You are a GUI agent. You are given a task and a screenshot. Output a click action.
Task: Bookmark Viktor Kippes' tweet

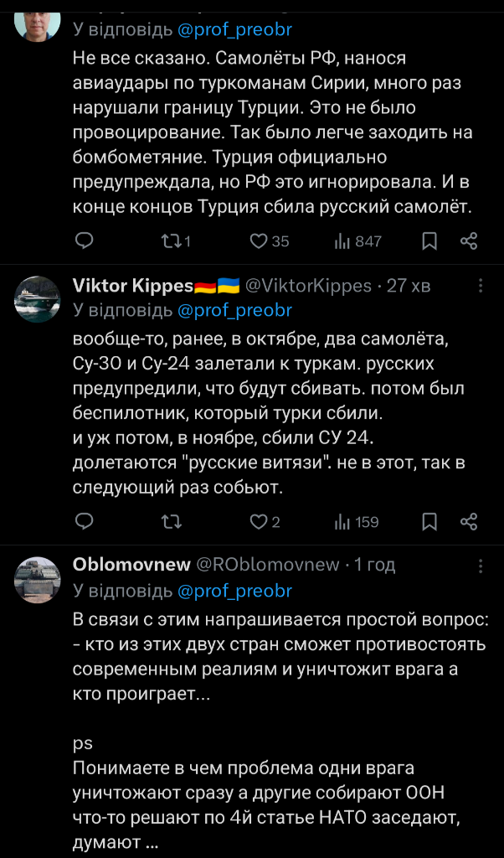[429, 522]
